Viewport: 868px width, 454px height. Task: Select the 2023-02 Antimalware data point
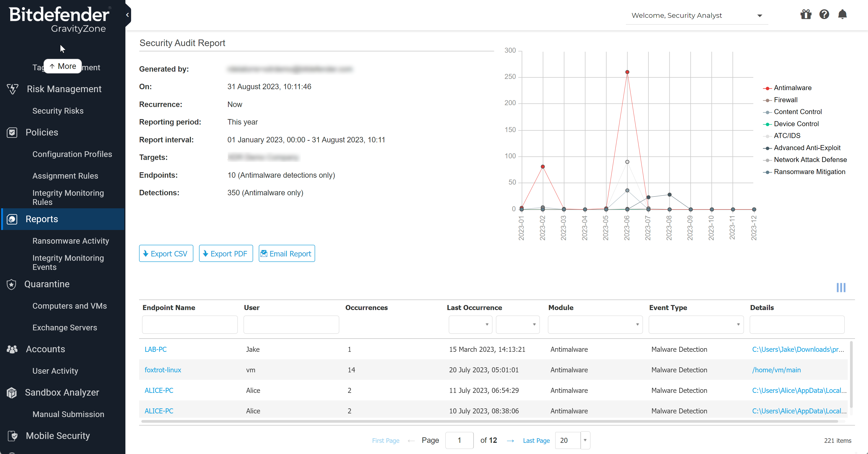(542, 167)
